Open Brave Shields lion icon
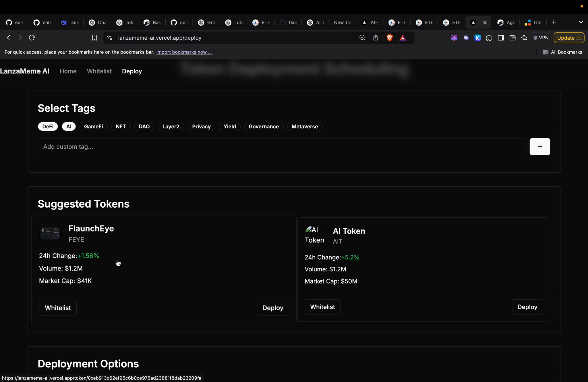The height and width of the screenshot is (382, 588). 390,38
